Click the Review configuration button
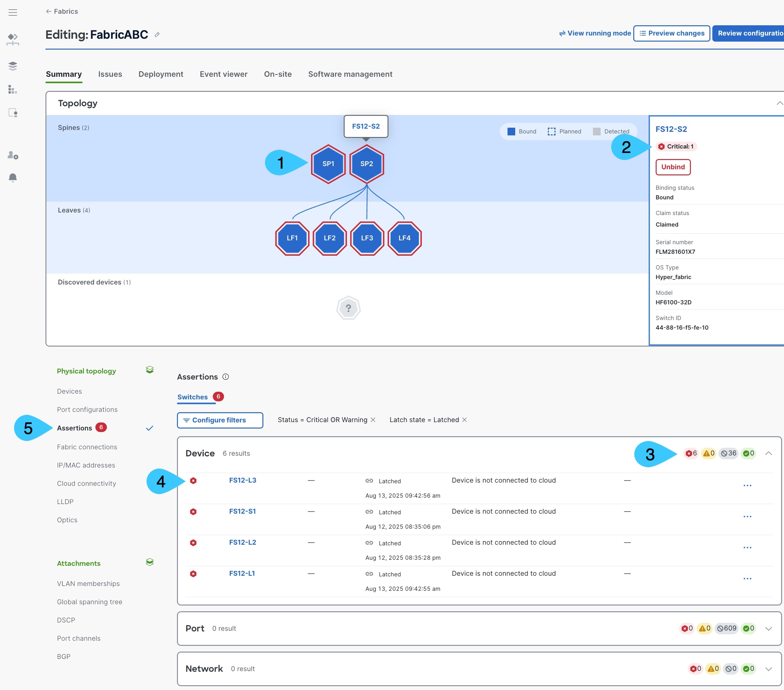This screenshot has height=690, width=784. pyautogui.click(x=748, y=33)
